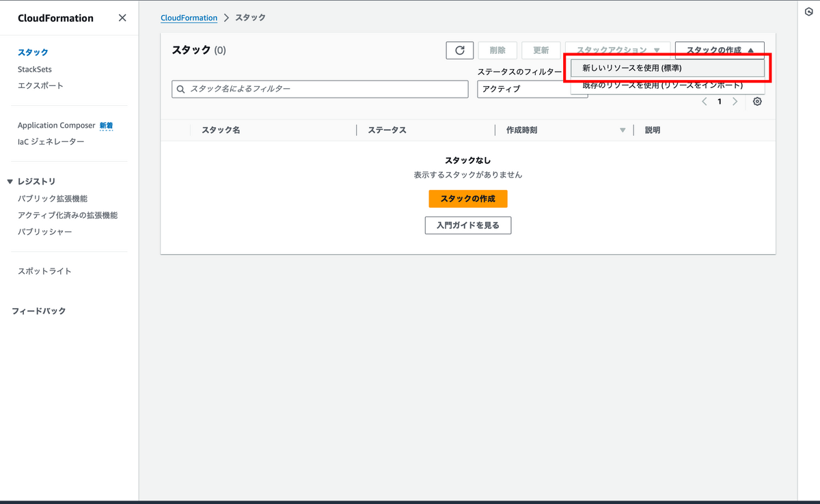Open スタック in the sidebar
This screenshot has height=504, width=820.
pos(33,53)
